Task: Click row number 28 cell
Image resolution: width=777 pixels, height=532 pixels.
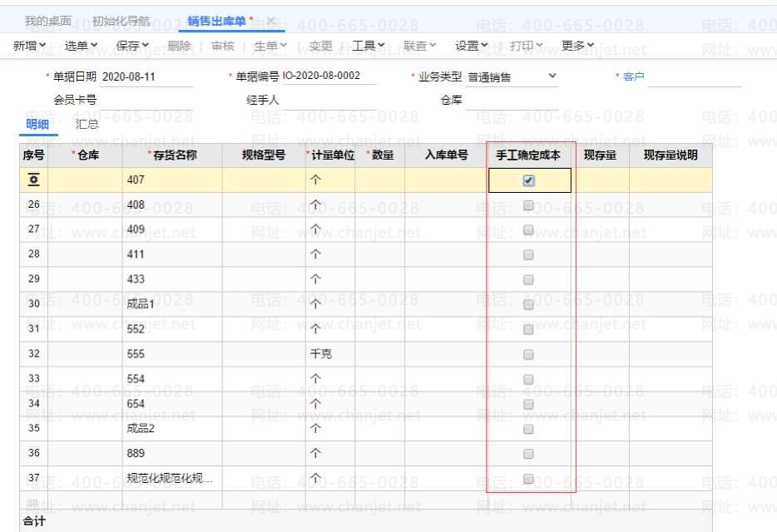Action: 34,254
